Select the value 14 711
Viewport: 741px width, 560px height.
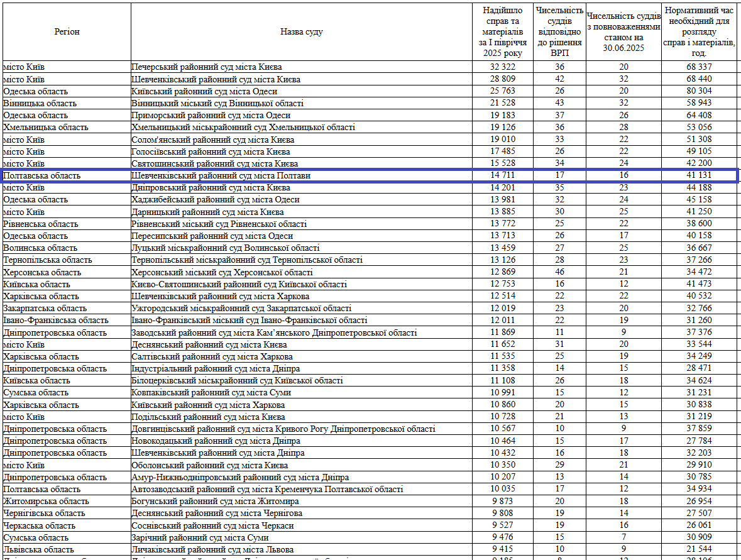point(502,175)
